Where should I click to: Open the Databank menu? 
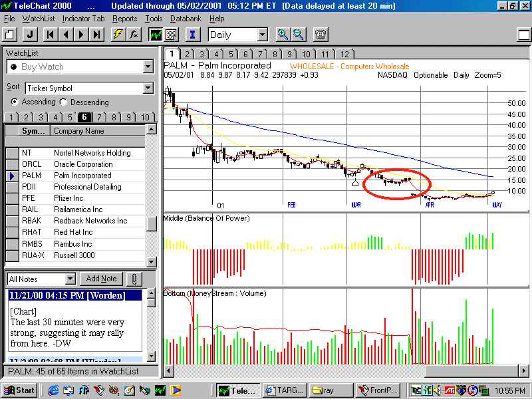coord(186,19)
